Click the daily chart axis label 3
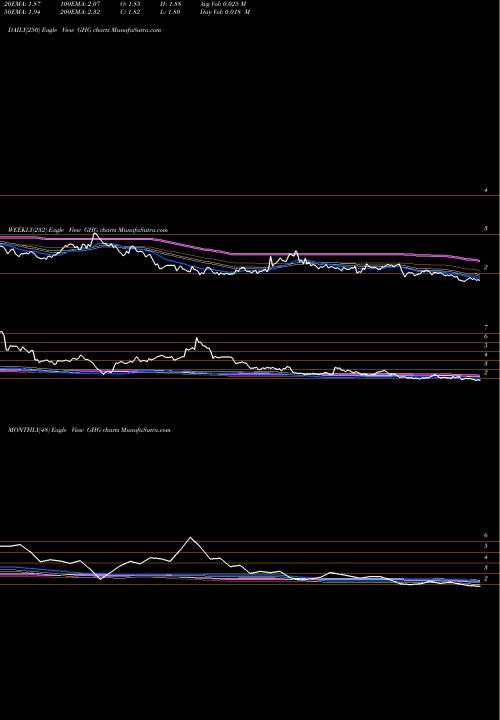The image size is (500, 720). coord(486,228)
